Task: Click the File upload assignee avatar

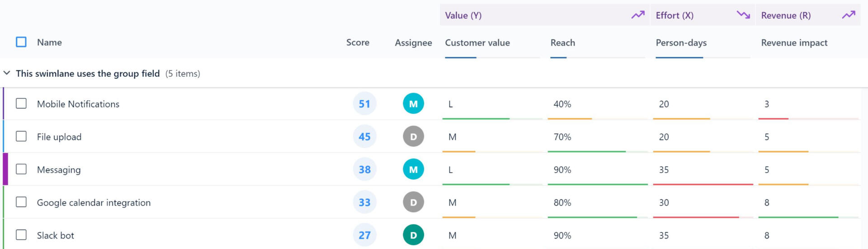Action: click(x=413, y=137)
